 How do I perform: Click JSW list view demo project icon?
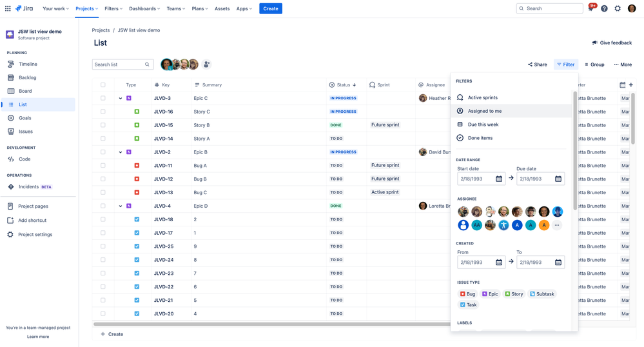pos(10,35)
